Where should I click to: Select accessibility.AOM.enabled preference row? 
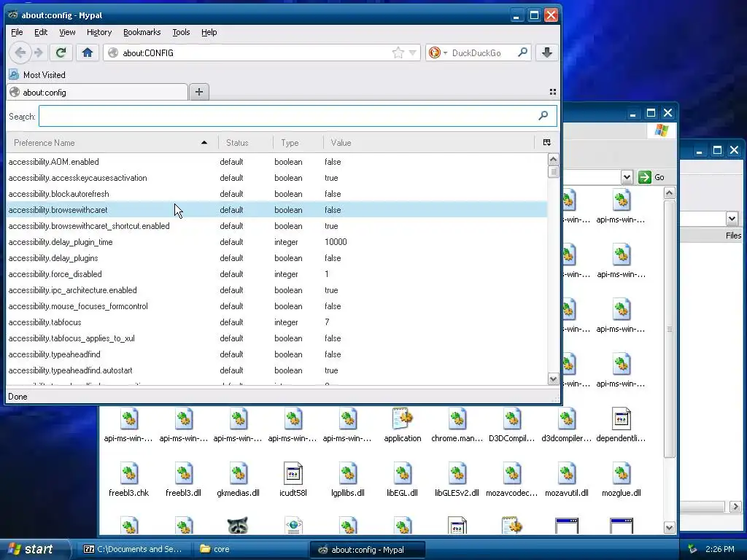(x=276, y=162)
